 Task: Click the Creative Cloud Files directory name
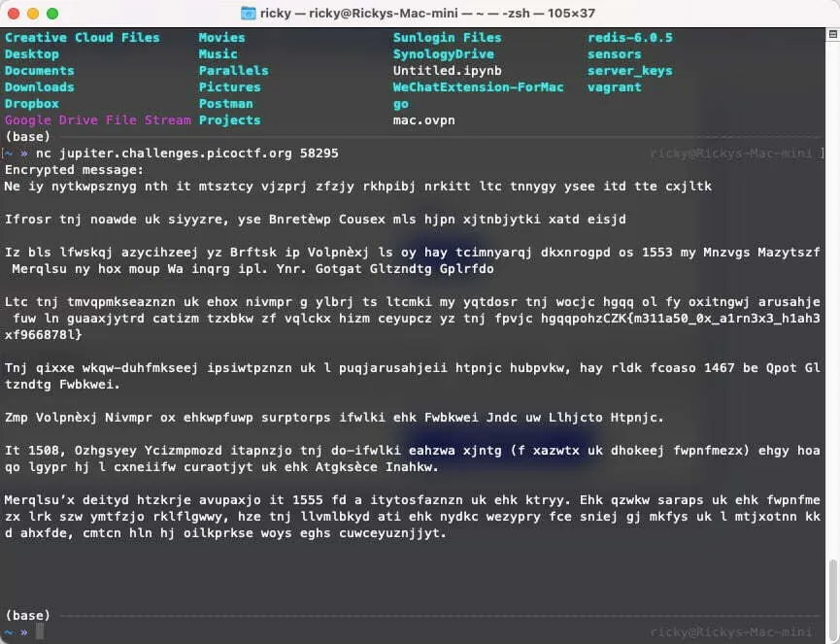pos(82,38)
